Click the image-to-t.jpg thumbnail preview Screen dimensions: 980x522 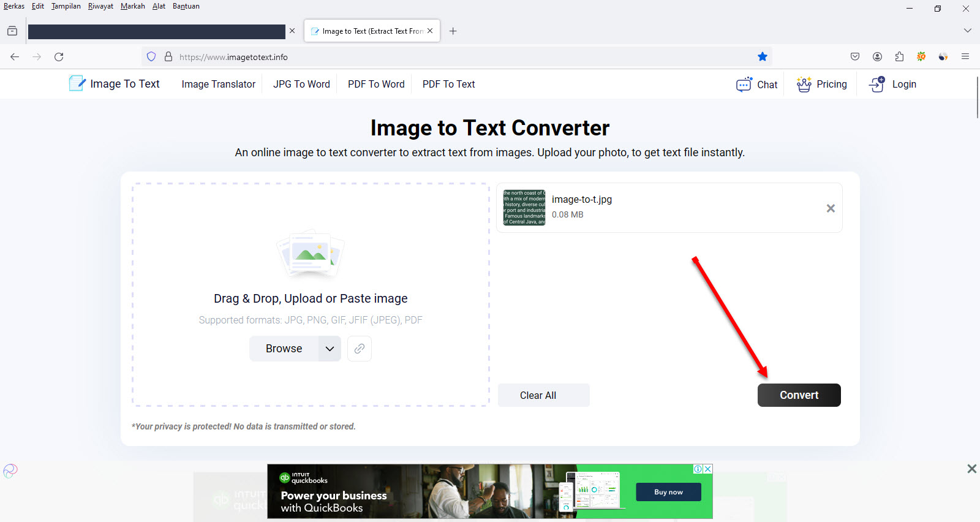point(524,208)
